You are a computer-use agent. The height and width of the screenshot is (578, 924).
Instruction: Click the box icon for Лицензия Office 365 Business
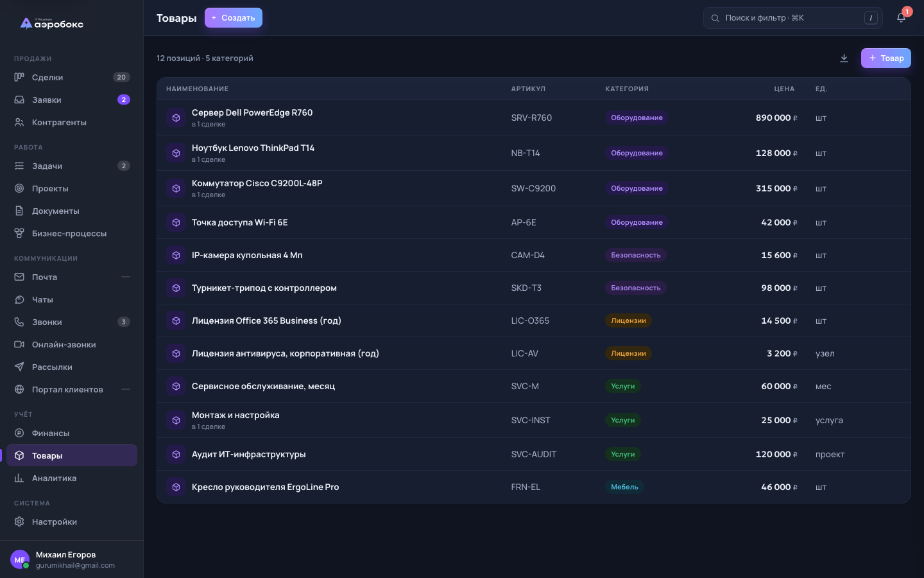176,320
